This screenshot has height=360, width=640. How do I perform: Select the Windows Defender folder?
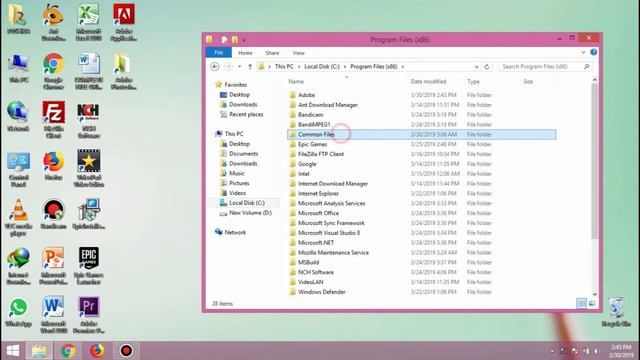pos(422,292)
